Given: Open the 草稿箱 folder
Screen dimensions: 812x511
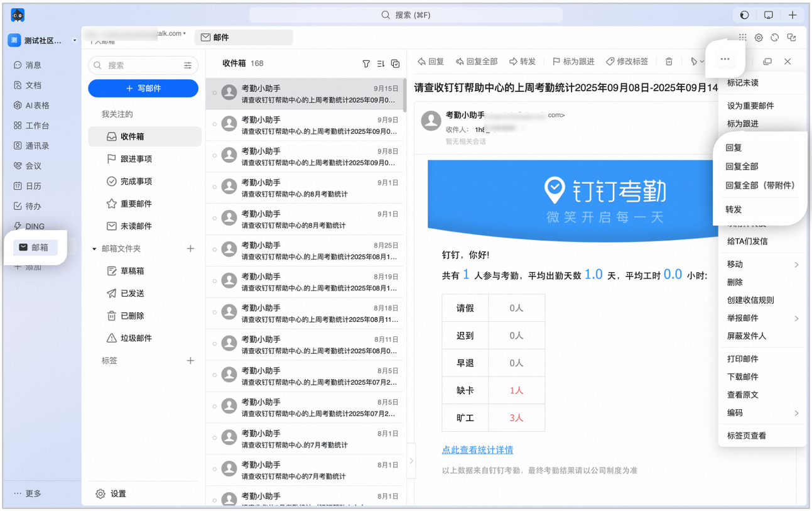Looking at the screenshot, I should point(126,272).
